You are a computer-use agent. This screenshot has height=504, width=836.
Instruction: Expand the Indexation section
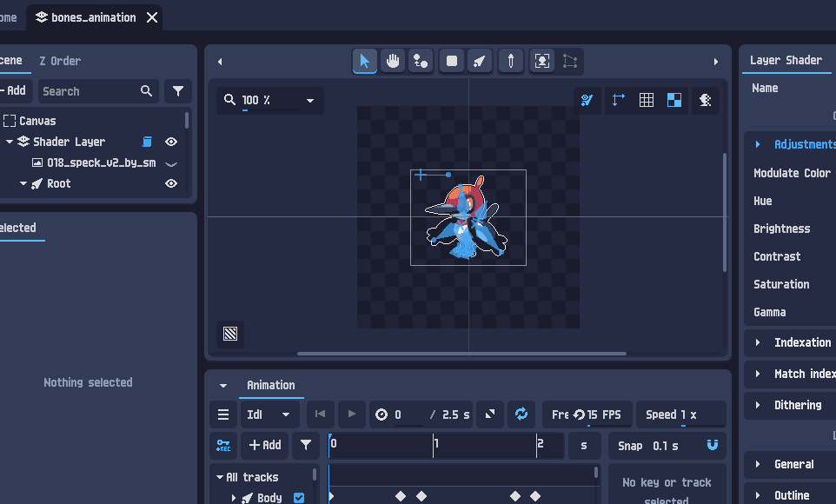[x=758, y=342]
